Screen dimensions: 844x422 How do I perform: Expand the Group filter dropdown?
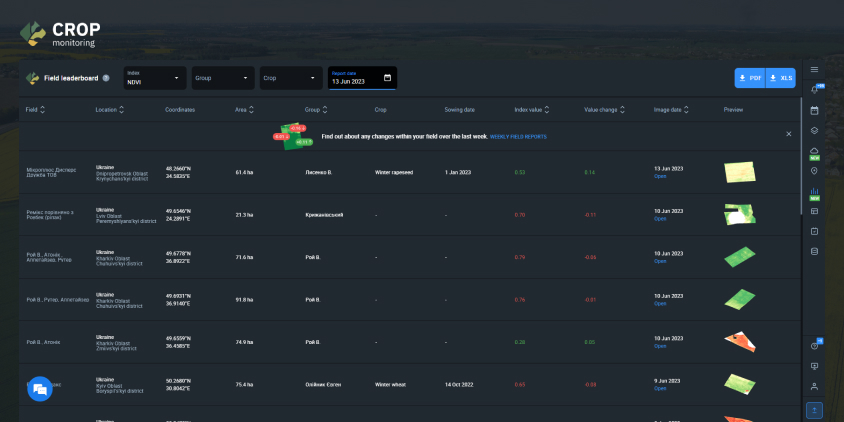pyautogui.click(x=222, y=78)
